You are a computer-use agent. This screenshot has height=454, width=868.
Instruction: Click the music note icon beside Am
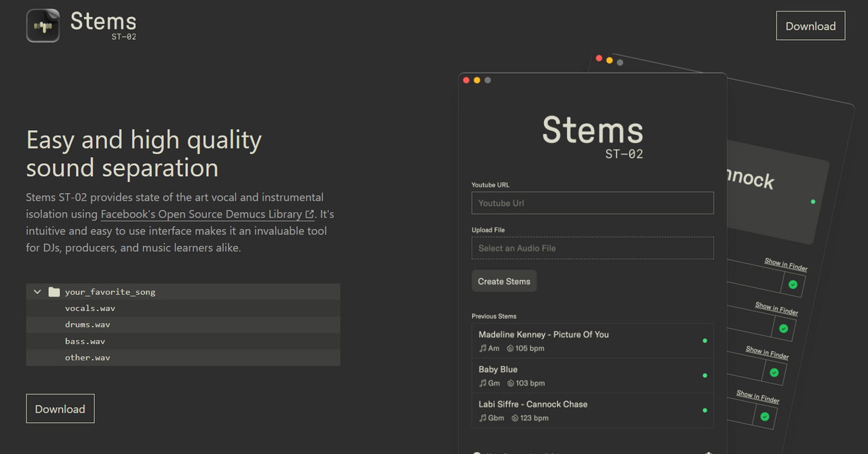(483, 348)
